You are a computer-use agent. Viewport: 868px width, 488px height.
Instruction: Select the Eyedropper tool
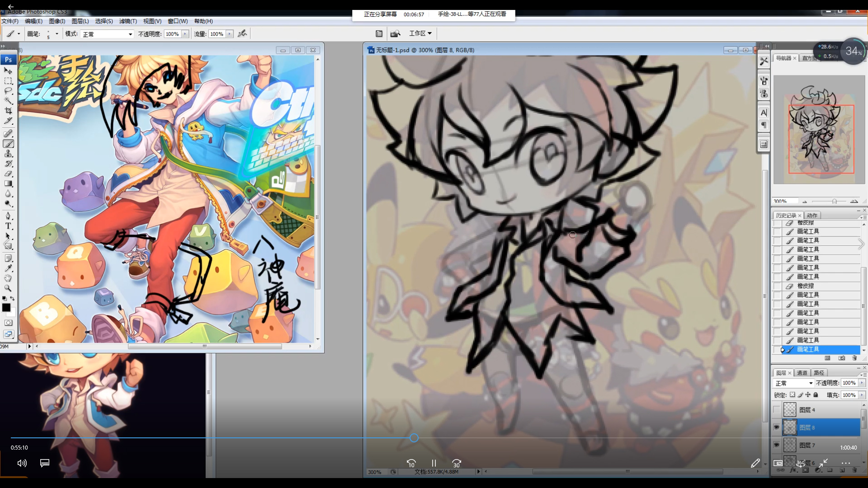pyautogui.click(x=8, y=268)
